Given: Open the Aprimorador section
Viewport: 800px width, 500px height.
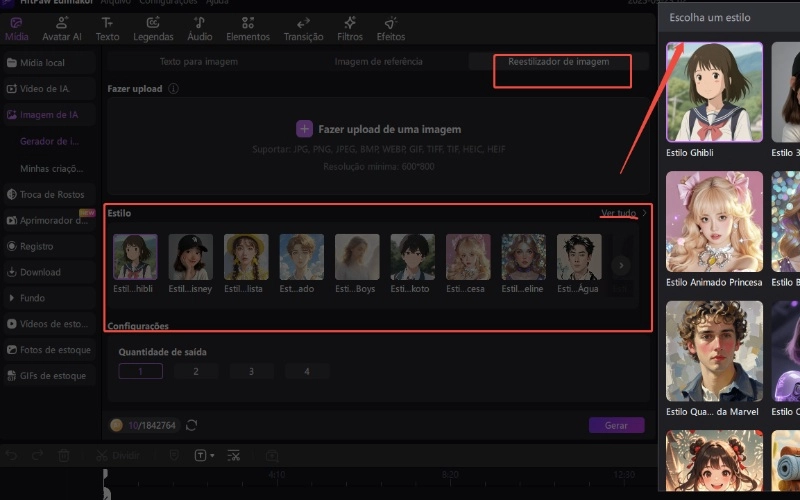Looking at the screenshot, I should pyautogui.click(x=48, y=220).
